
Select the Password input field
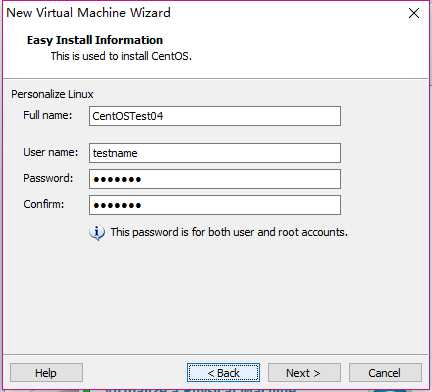pyautogui.click(x=215, y=179)
